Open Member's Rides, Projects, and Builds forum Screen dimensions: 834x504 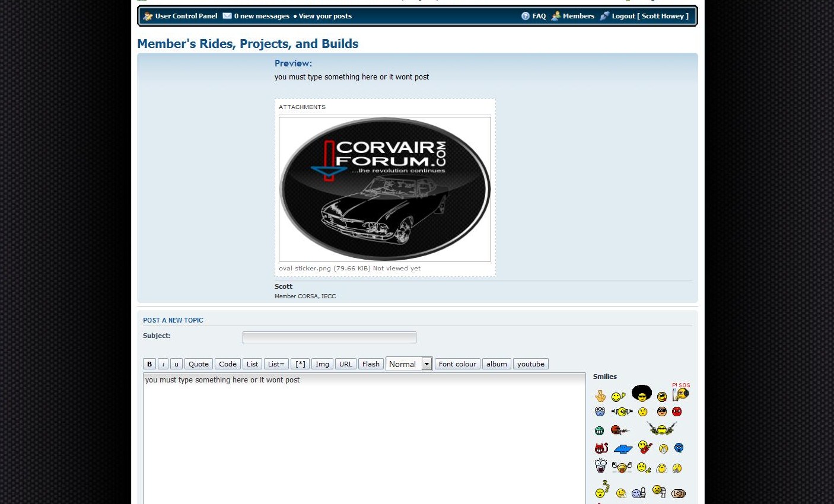point(248,44)
